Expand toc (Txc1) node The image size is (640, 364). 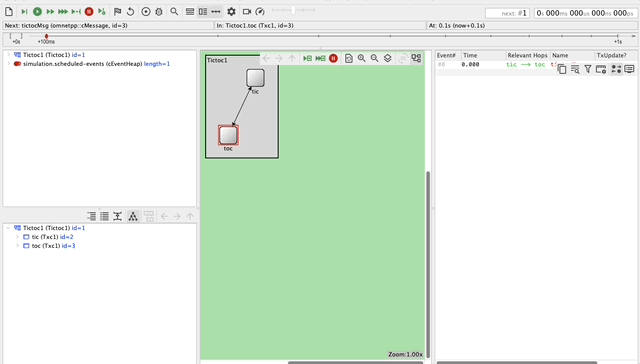pyautogui.click(x=18, y=246)
